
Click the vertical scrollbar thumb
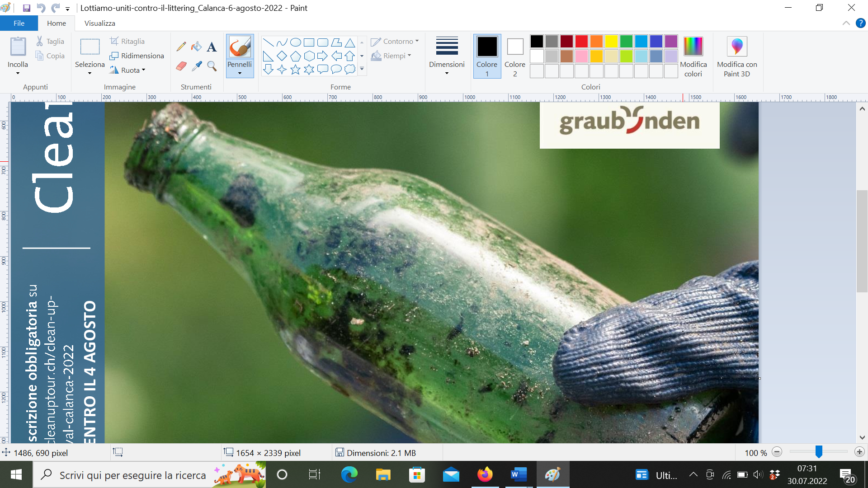[862, 241]
